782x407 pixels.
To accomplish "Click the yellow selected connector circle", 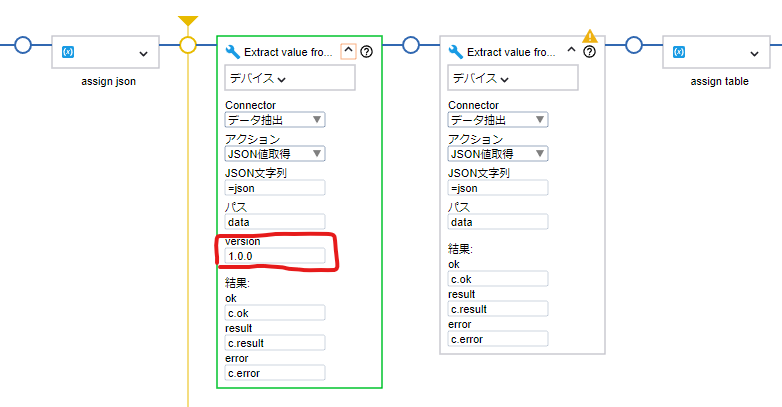I will [188, 45].
